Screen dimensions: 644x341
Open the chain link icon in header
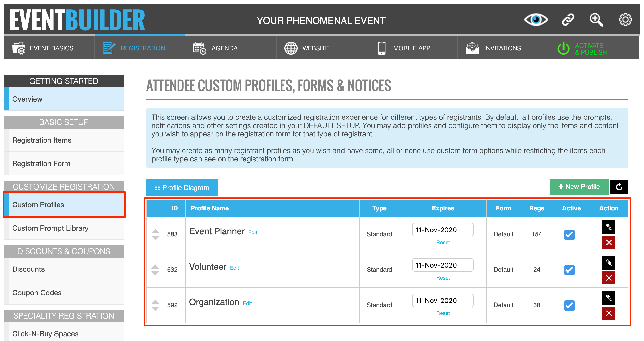click(x=568, y=20)
